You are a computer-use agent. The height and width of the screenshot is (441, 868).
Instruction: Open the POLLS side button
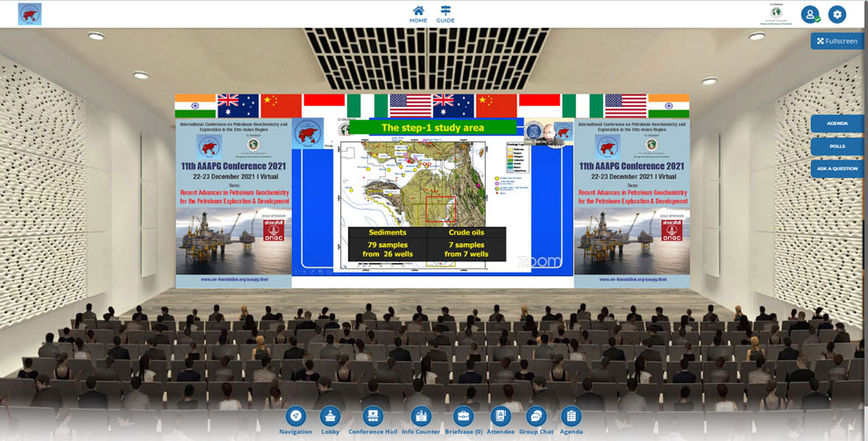click(x=837, y=146)
